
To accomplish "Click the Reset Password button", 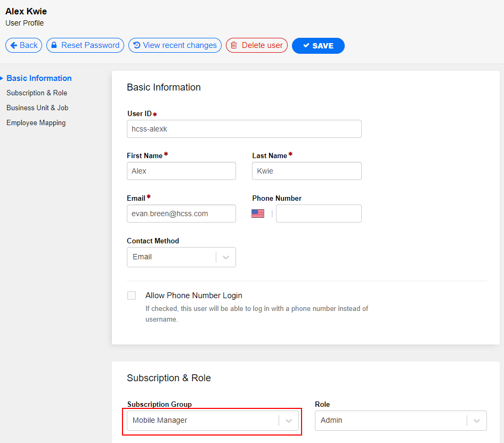I will click(x=85, y=45).
